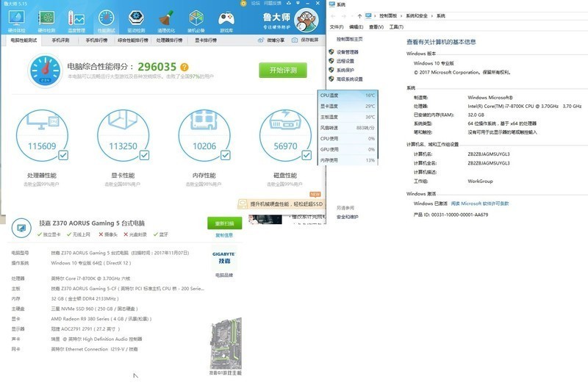Click the 复制信息 link
588x385 pixels.
(x=224, y=235)
